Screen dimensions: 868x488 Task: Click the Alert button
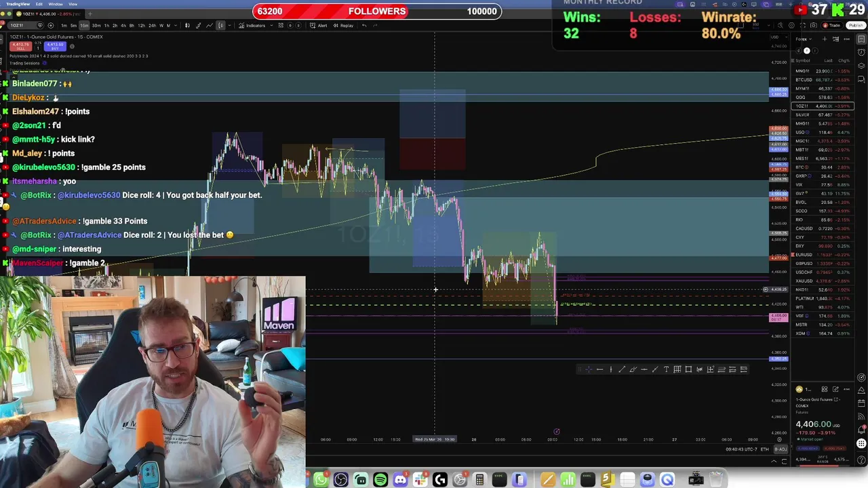[318, 25]
